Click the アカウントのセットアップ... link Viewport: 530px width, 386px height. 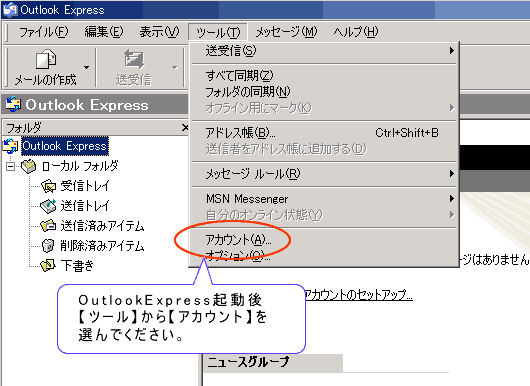(359, 295)
